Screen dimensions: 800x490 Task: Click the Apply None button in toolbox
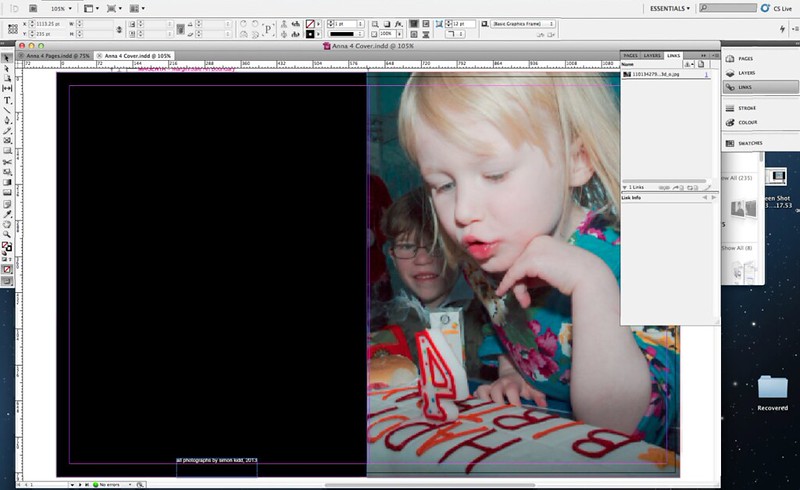coord(7,269)
